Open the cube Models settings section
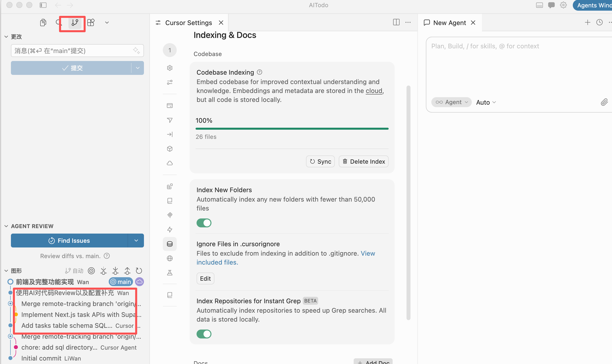Viewport: 612px width, 364px height. pos(170,149)
